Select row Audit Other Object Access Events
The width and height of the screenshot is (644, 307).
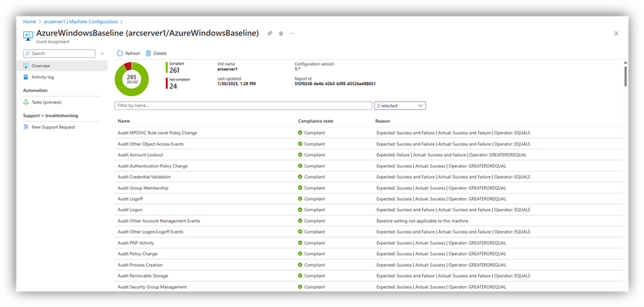click(x=368, y=144)
